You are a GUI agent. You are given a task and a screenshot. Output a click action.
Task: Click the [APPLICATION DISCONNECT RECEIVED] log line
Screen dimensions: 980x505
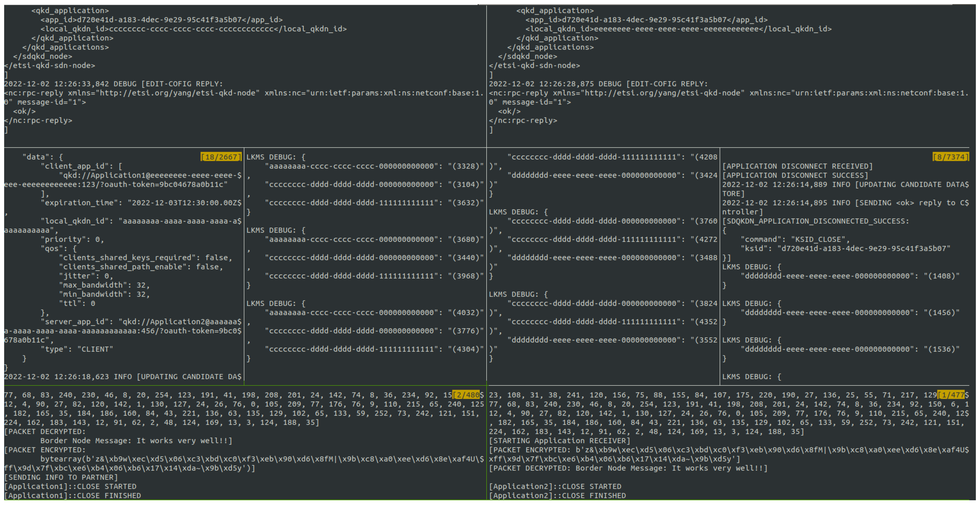pyautogui.click(x=797, y=166)
